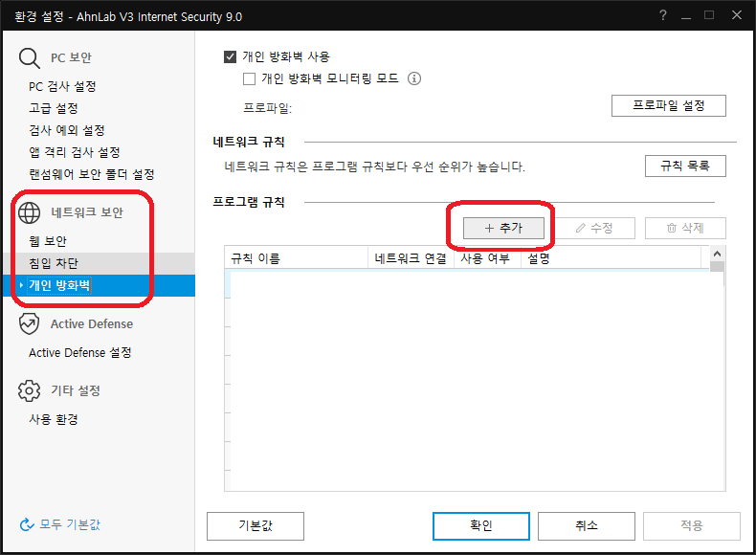Viewport: 756px width, 555px height.
Task: Click the 모두 기본값 reset arrow icon
Action: pos(27,524)
